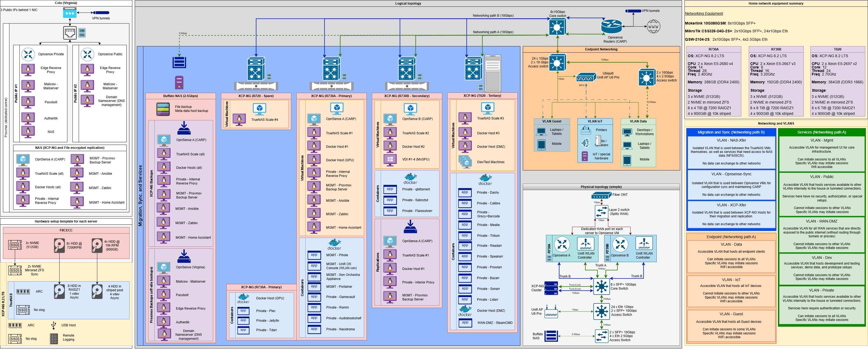This screenshot has width=868, height=363.
Task: Select the Colo ethernet NIC port icon
Action: 70,33
